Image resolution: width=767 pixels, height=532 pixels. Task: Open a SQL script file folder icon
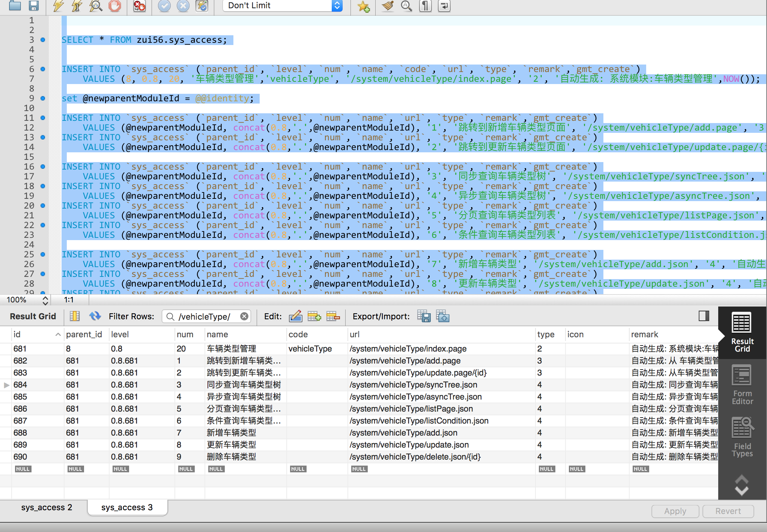click(x=15, y=6)
